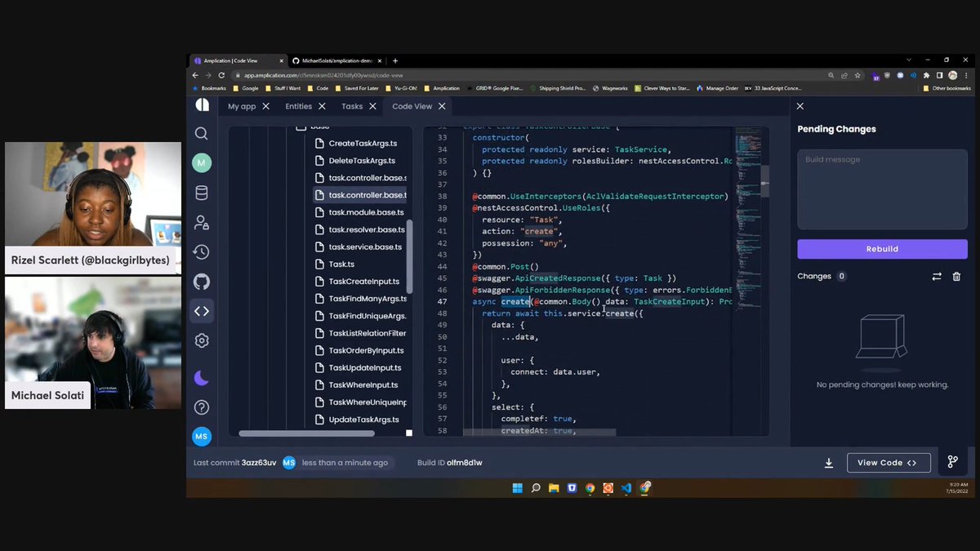This screenshot has height=551, width=980.
Task: Open the commits history sidebar icon
Action: pos(202,252)
